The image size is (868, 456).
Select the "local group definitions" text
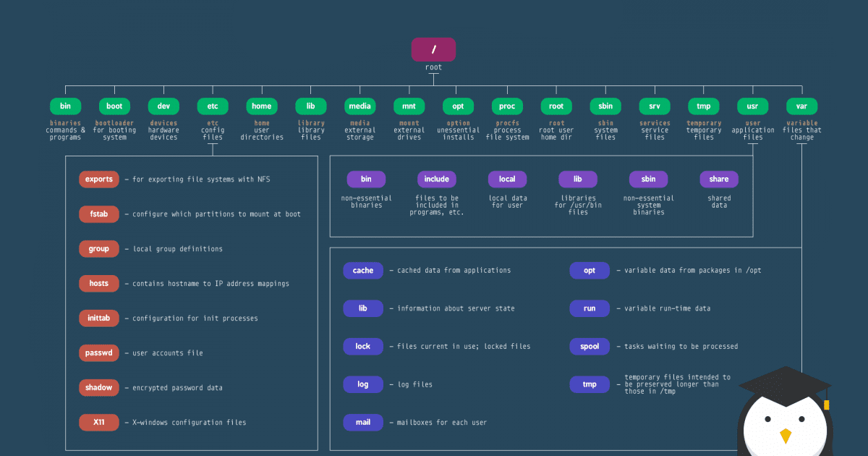click(x=178, y=249)
